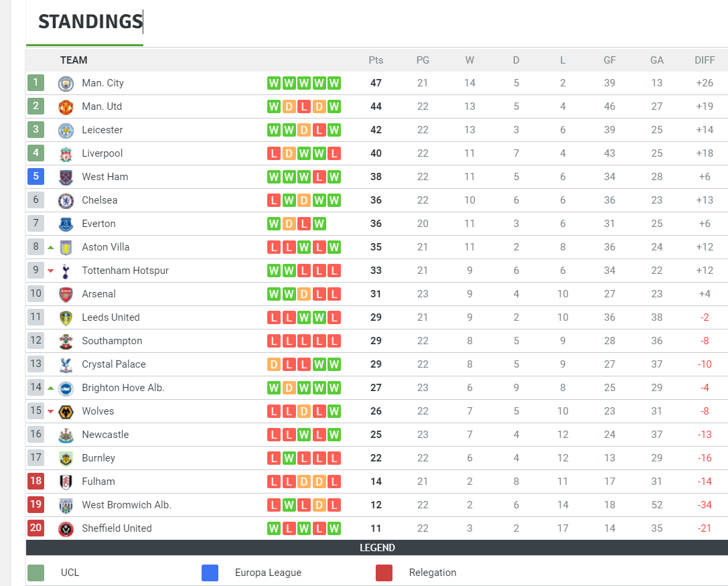Click the green UCL legend swatch
The width and height of the screenshot is (728, 586).
(36, 573)
